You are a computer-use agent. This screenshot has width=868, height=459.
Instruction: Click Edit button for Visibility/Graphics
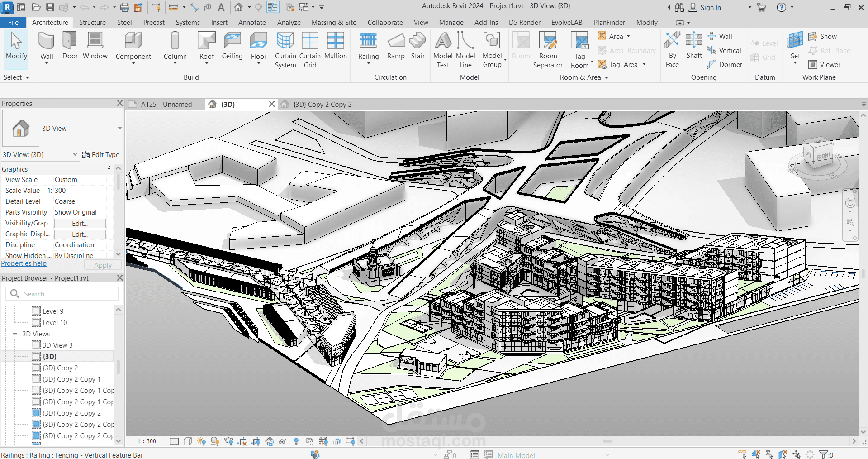(80, 224)
